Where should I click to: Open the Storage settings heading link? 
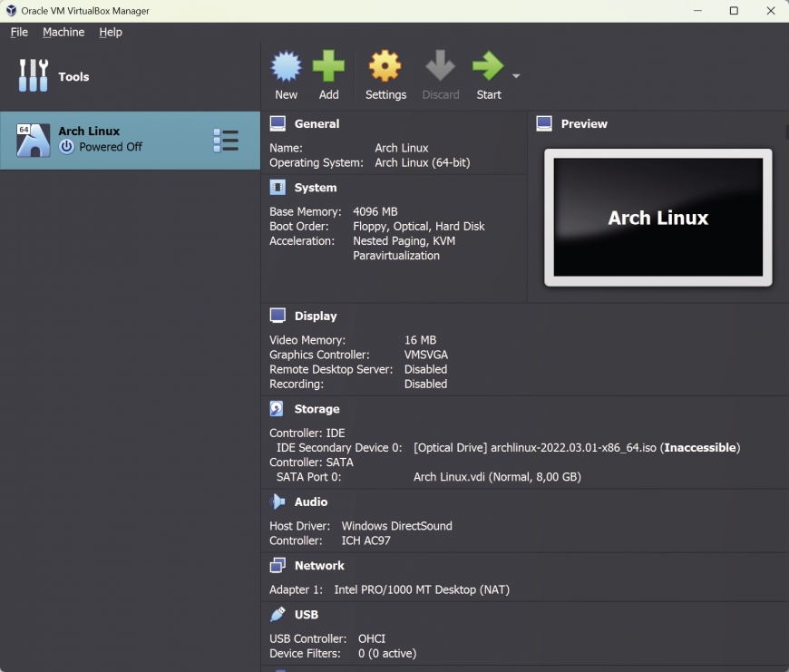(317, 409)
